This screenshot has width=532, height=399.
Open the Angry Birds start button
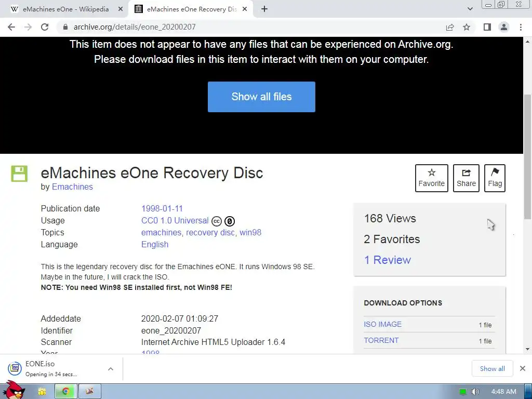click(14, 390)
